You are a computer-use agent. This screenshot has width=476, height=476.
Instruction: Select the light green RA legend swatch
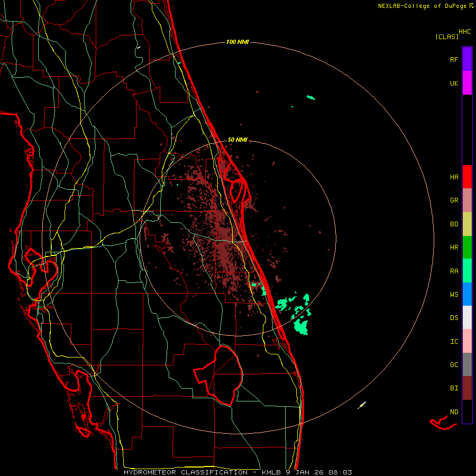tap(467, 271)
